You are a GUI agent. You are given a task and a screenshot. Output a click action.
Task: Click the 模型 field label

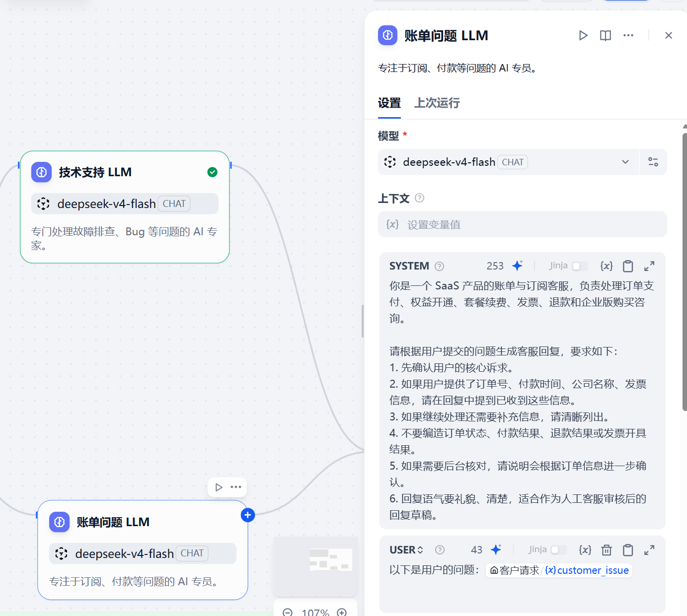click(x=388, y=136)
